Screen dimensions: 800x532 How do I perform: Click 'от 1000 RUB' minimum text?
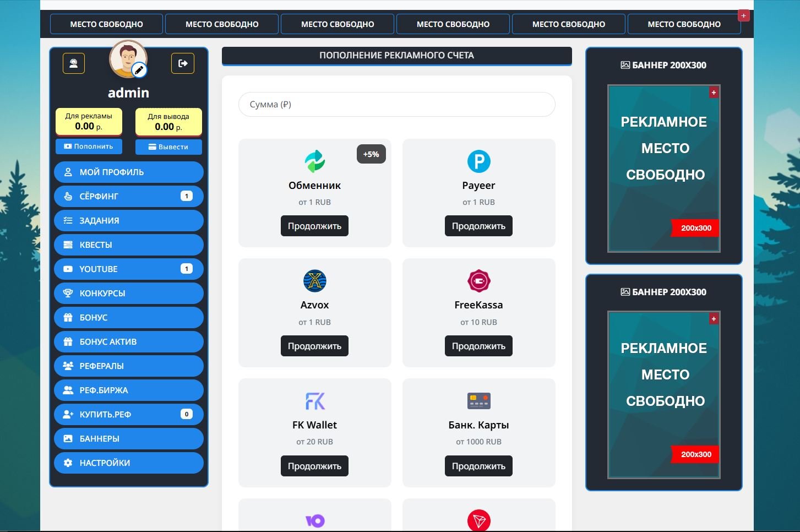click(478, 442)
